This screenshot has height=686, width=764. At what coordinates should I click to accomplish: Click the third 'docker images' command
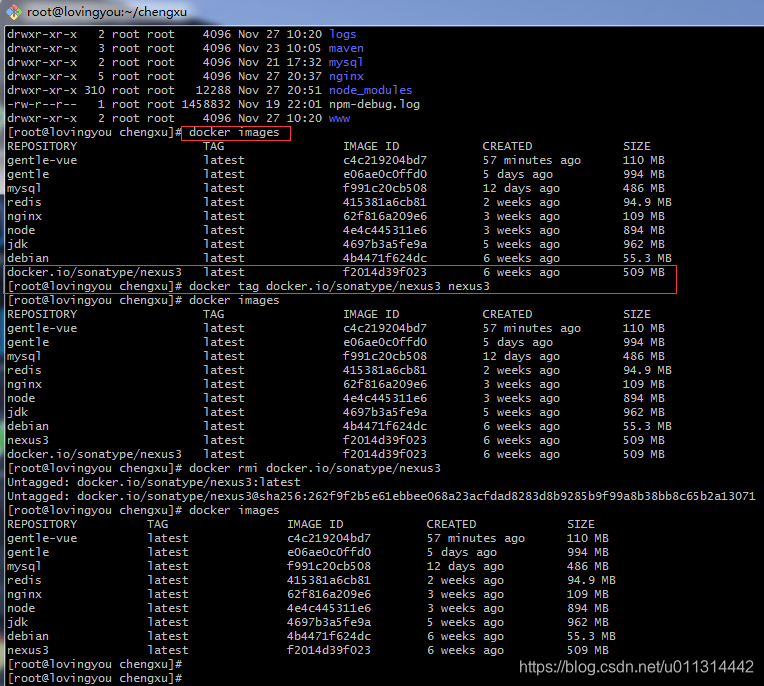point(234,511)
